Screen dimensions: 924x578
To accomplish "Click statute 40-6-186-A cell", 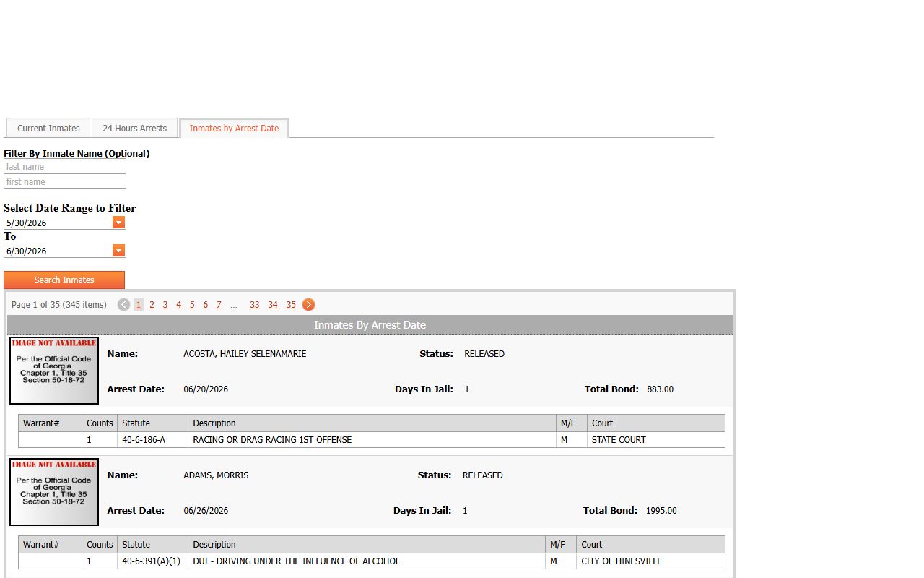I will pos(152,439).
